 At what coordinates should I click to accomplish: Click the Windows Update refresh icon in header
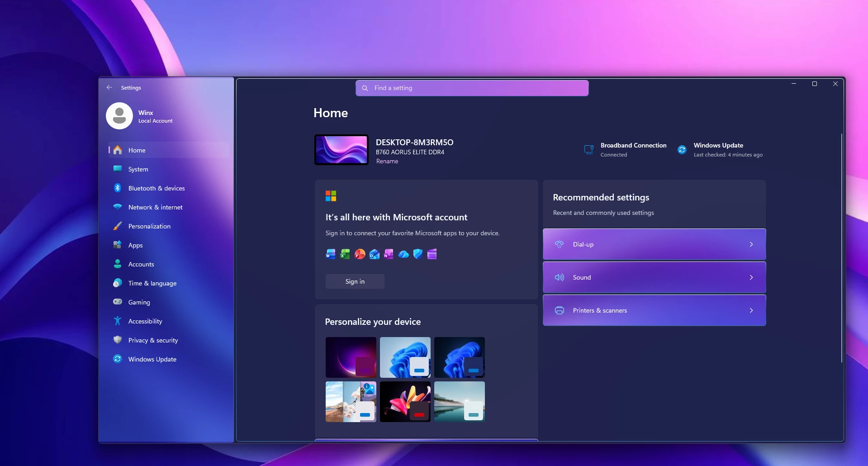682,150
